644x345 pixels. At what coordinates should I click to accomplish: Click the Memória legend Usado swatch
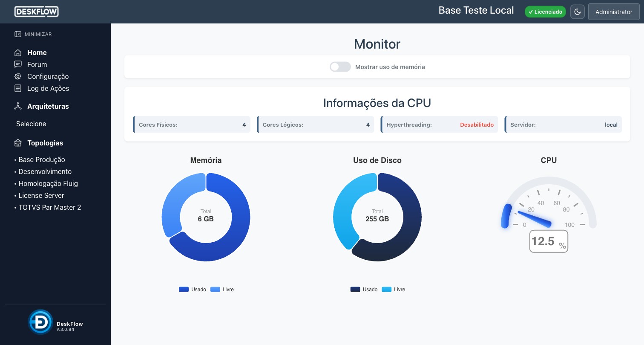tap(184, 290)
